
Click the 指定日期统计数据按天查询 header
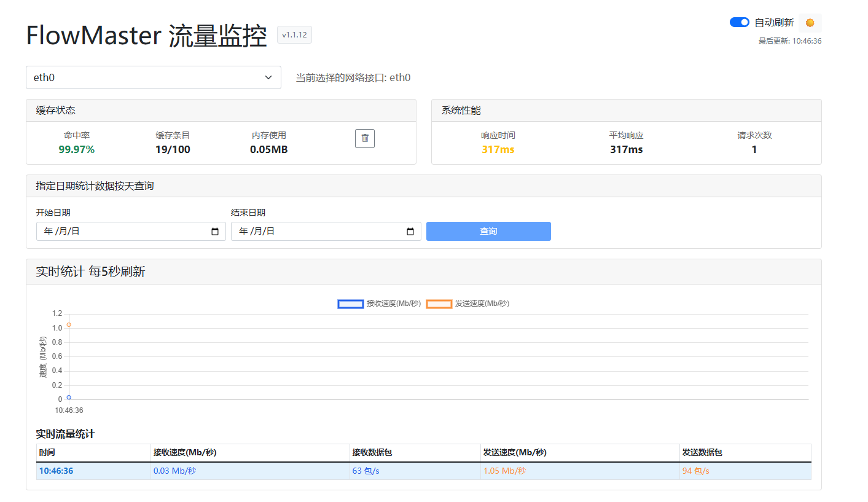tap(424, 186)
